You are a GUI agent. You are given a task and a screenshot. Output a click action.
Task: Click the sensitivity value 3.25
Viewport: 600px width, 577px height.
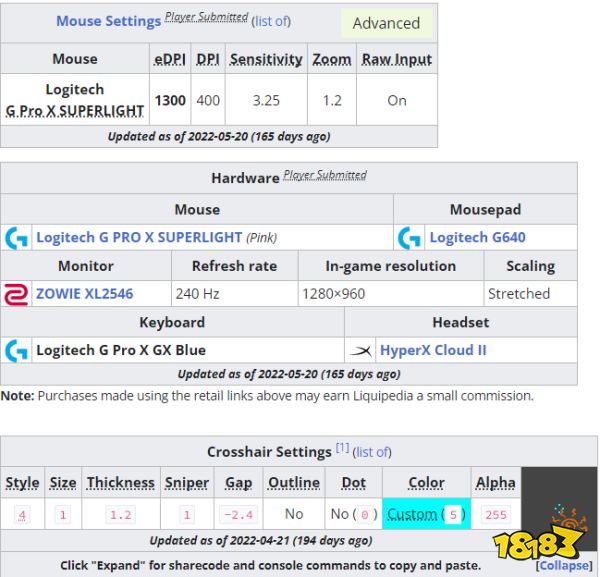pos(266,100)
